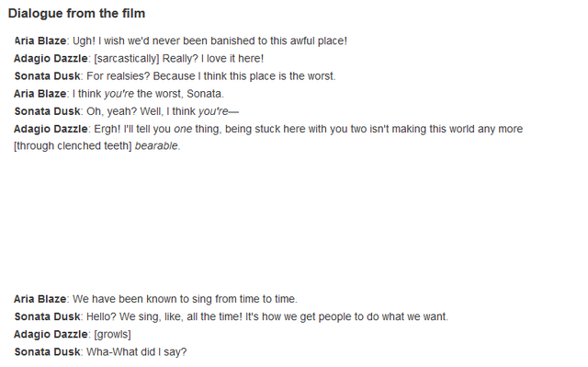Select the Sonata Dusk name before "Hello? We sing"

pyautogui.click(x=47, y=316)
